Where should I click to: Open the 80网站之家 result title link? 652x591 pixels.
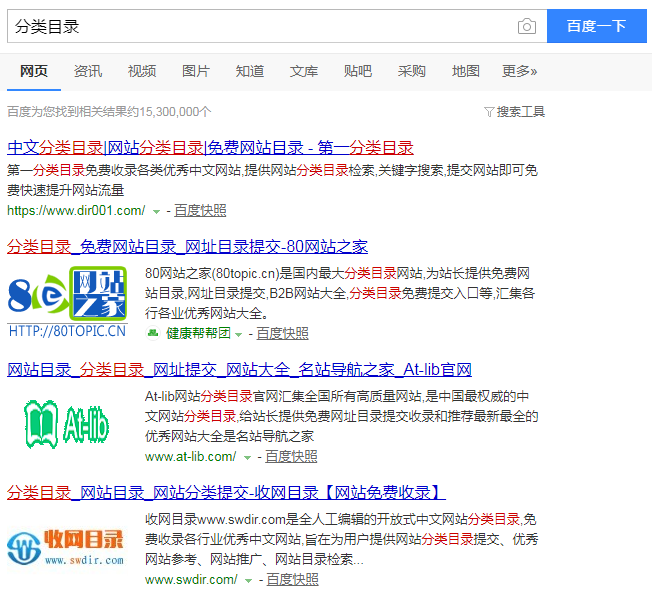(187, 247)
